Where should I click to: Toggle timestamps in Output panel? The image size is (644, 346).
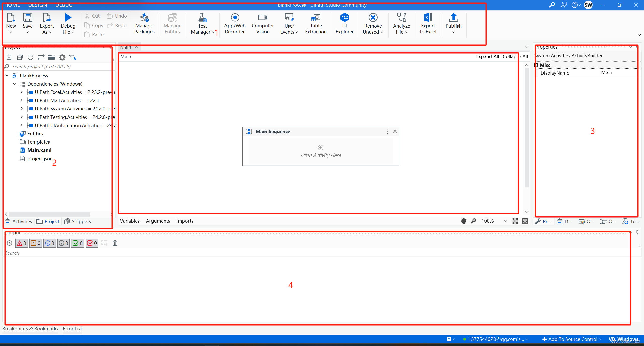[x=9, y=243]
